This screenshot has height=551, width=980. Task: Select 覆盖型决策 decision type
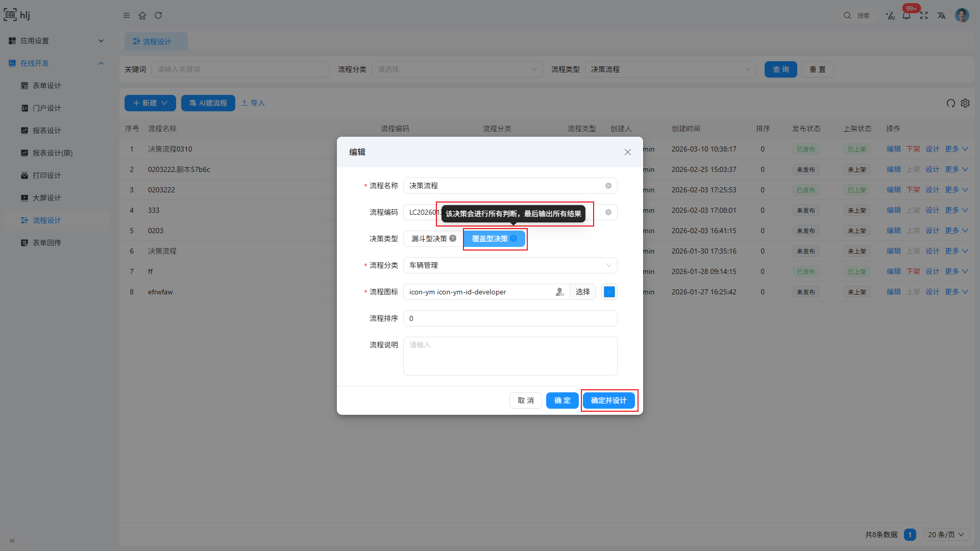(489, 239)
